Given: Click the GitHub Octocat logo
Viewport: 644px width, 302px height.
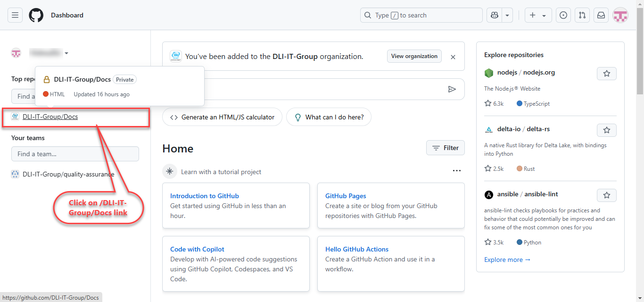Looking at the screenshot, I should (36, 15).
